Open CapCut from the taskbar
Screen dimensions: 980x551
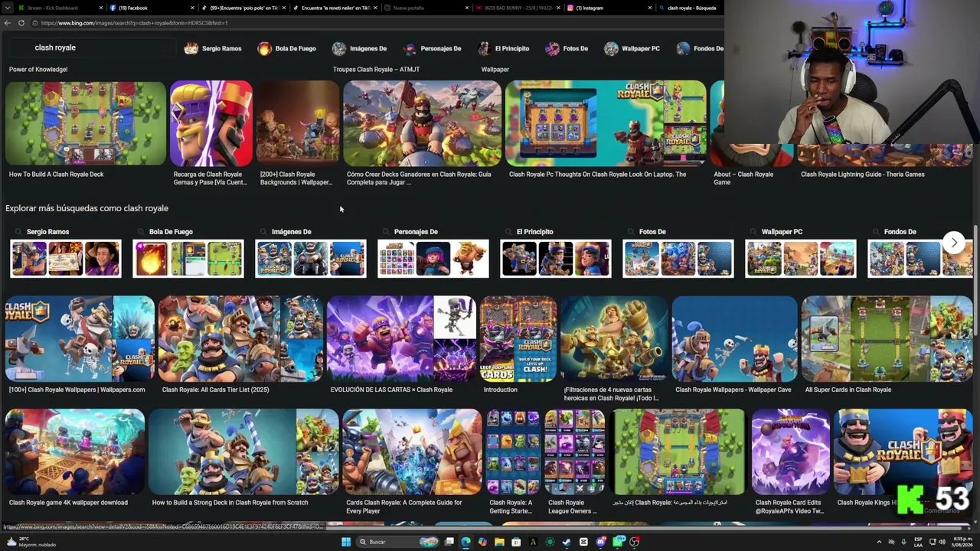583,542
